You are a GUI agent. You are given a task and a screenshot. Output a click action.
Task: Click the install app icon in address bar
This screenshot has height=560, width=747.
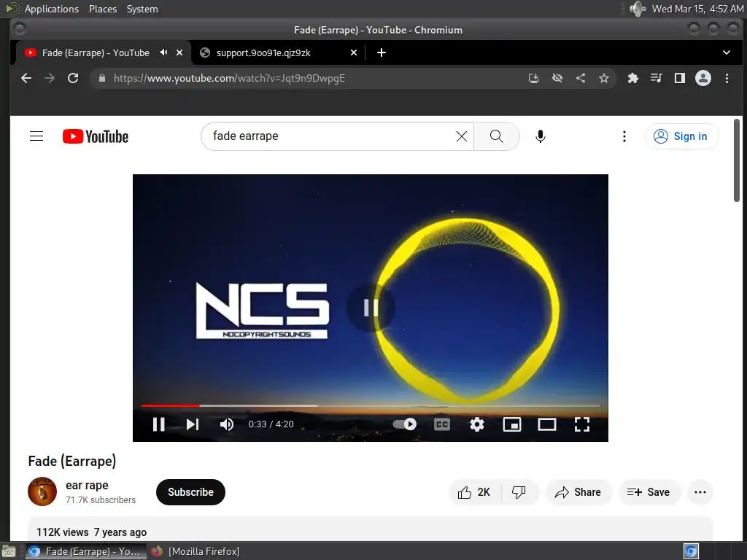coord(534,78)
